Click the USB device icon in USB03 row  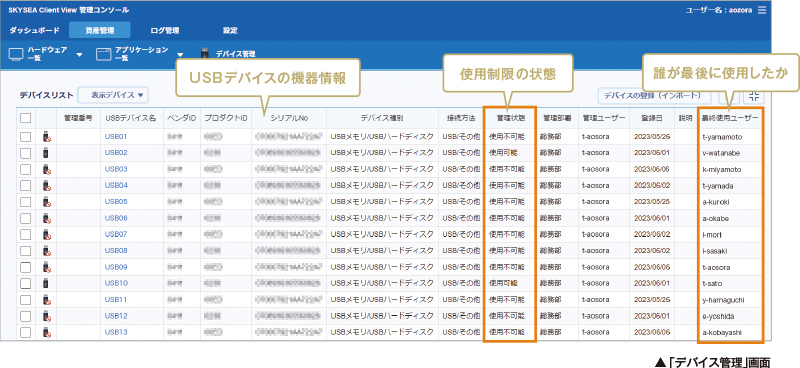[46, 169]
